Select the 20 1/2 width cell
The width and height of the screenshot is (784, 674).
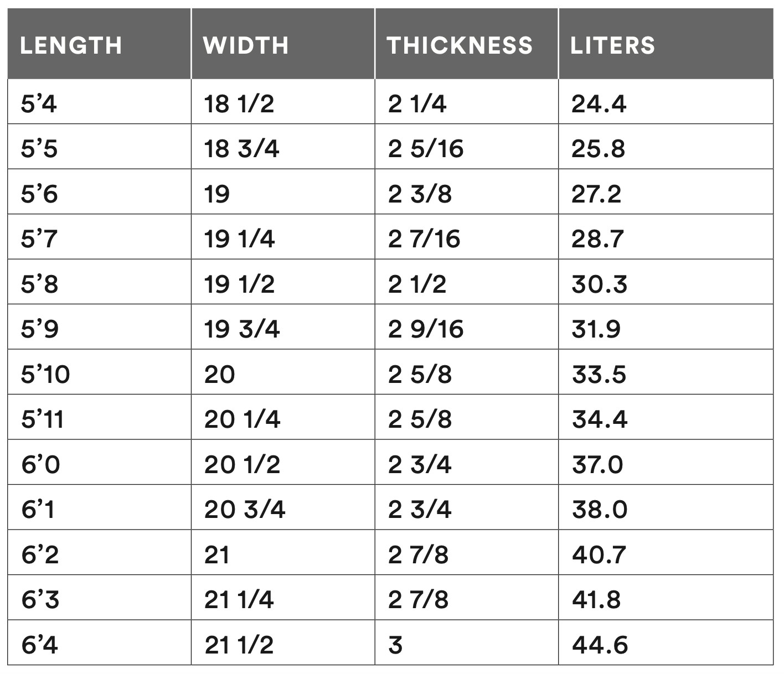point(242,464)
